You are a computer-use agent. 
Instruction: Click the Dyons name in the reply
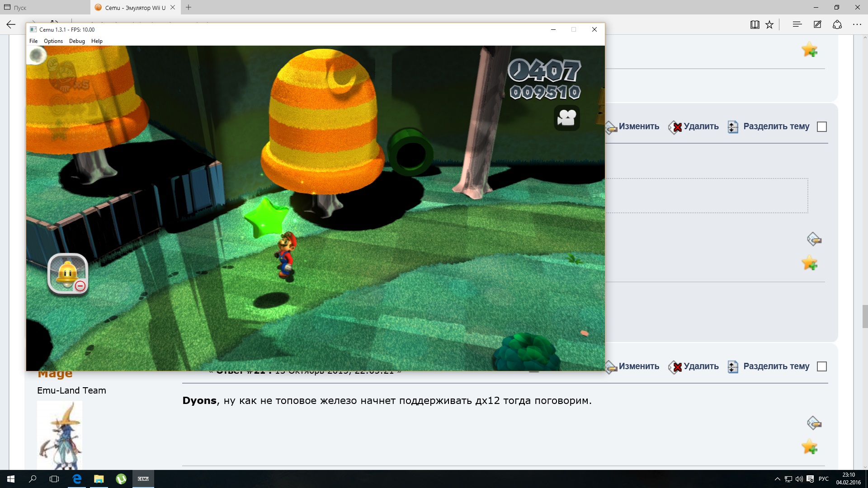point(199,401)
